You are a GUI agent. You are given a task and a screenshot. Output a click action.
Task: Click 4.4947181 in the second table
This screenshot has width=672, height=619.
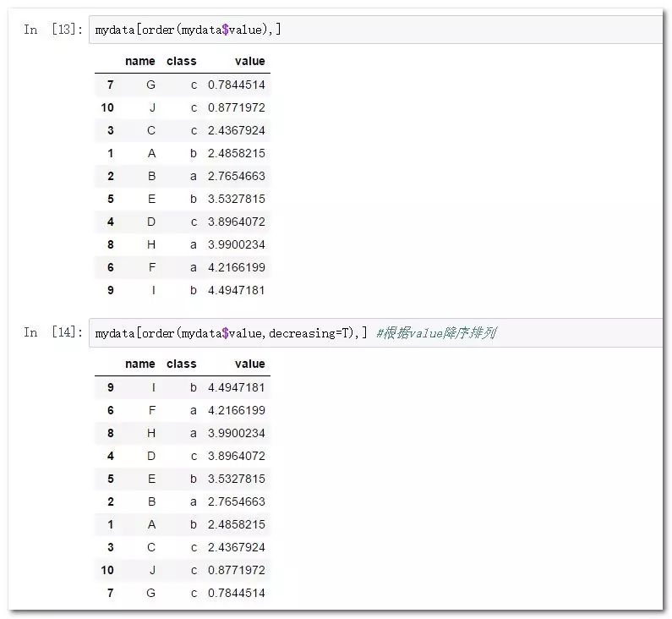coord(237,387)
